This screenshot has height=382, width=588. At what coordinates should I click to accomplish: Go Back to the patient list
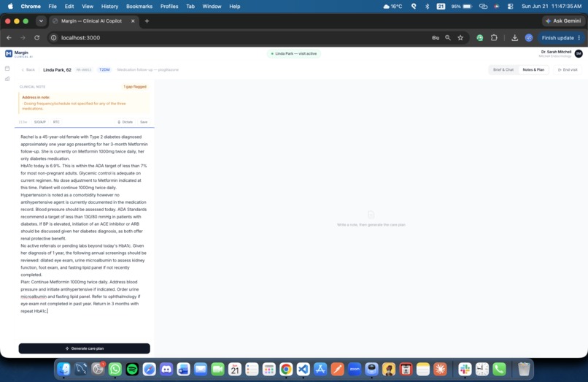28,70
